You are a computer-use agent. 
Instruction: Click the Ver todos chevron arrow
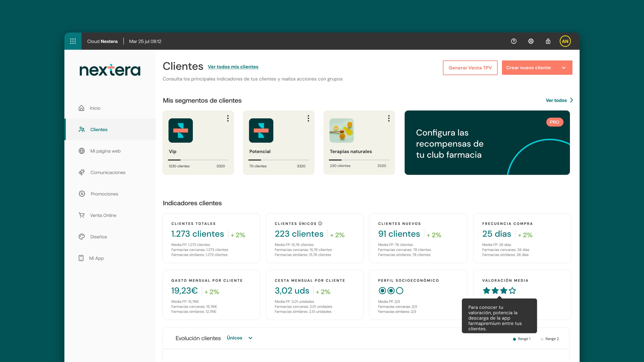(571, 100)
